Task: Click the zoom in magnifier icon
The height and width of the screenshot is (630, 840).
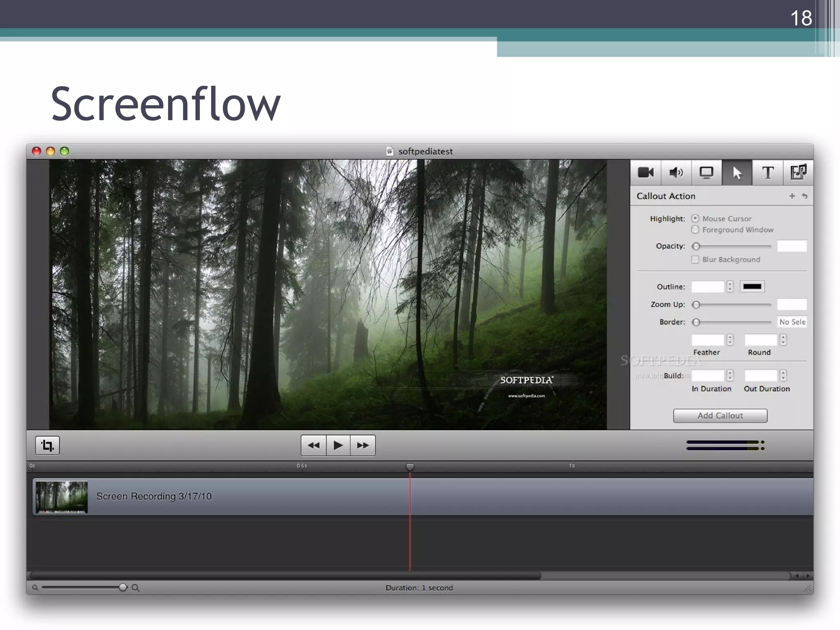Action: pyautogui.click(x=136, y=588)
